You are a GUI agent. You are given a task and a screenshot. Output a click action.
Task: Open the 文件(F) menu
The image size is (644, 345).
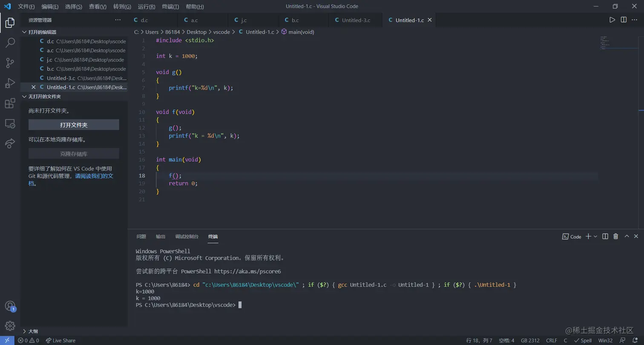click(26, 6)
